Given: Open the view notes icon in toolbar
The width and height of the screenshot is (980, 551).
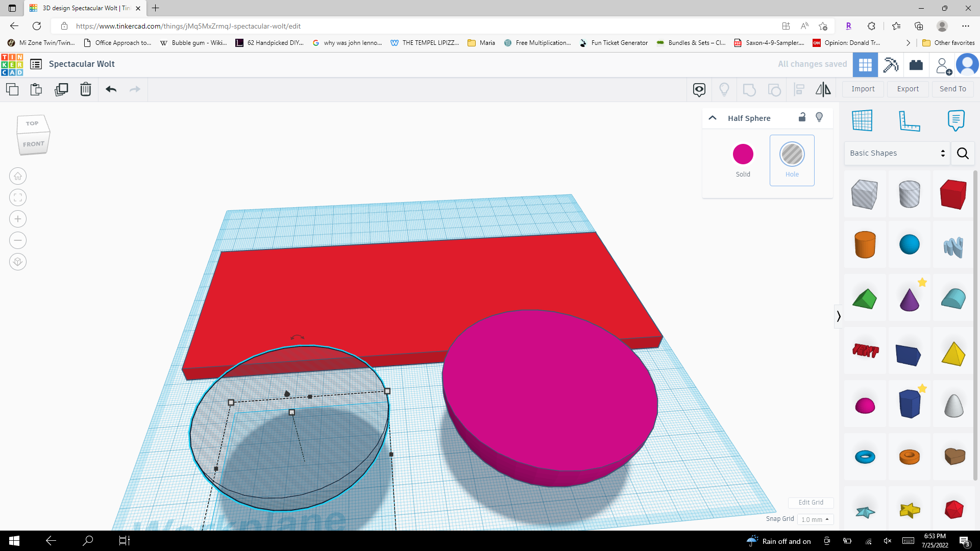Looking at the screenshot, I should pos(699,90).
